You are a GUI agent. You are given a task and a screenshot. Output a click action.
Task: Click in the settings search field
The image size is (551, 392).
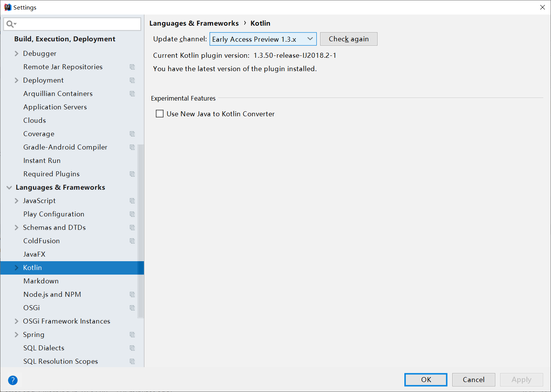point(72,24)
